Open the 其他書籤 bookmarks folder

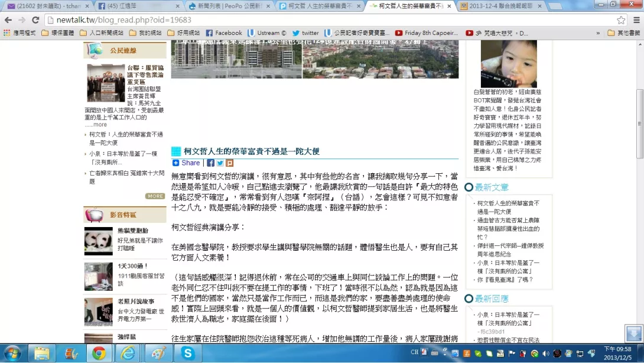click(624, 33)
